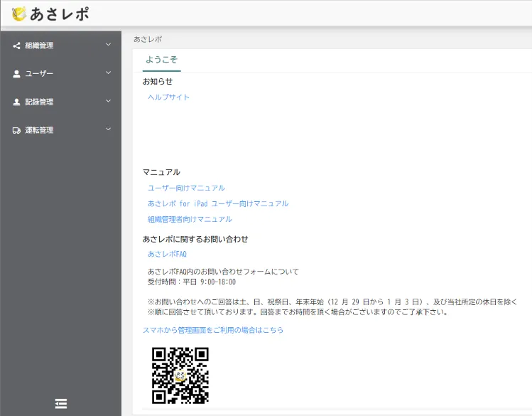Expand the ユーザー chevron
Image resolution: width=532 pixels, height=416 pixels.
pos(108,73)
